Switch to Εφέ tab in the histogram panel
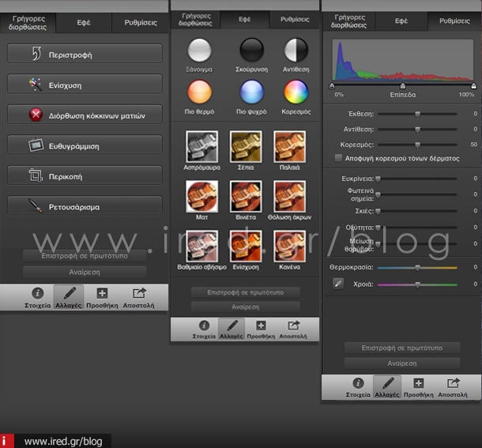The height and width of the screenshot is (448, 482). (x=401, y=20)
